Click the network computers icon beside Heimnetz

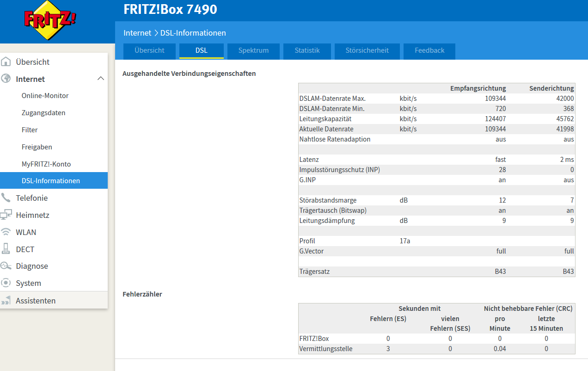point(6,215)
